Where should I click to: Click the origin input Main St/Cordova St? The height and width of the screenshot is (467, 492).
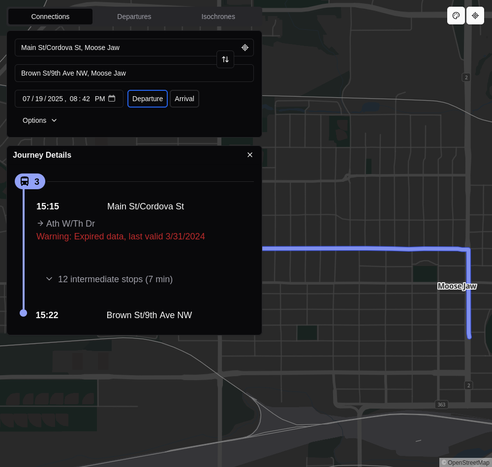[128, 47]
